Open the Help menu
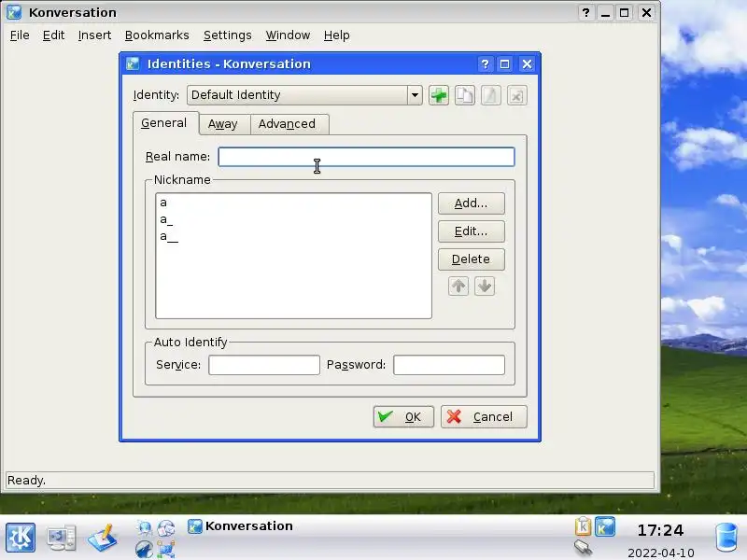 pos(336,35)
